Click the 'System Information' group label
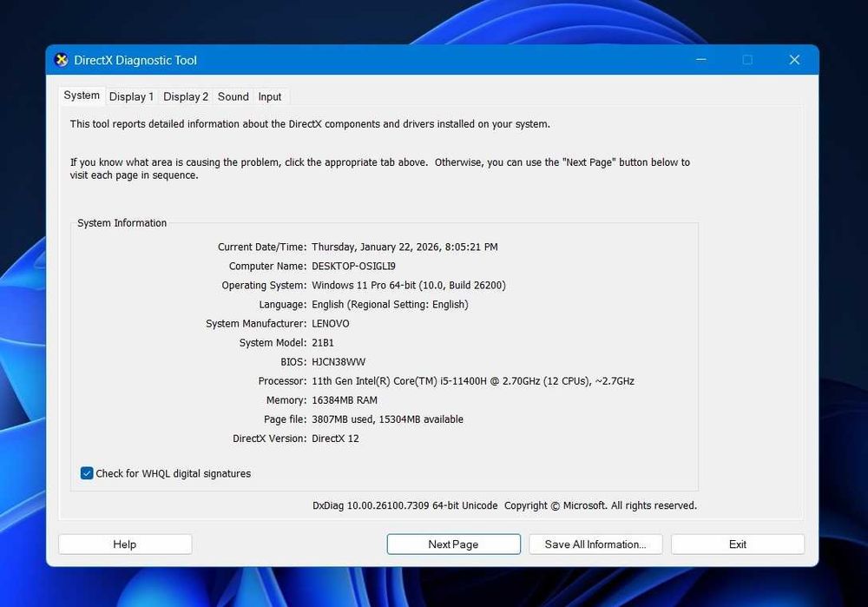The width and height of the screenshot is (868, 607). [122, 222]
